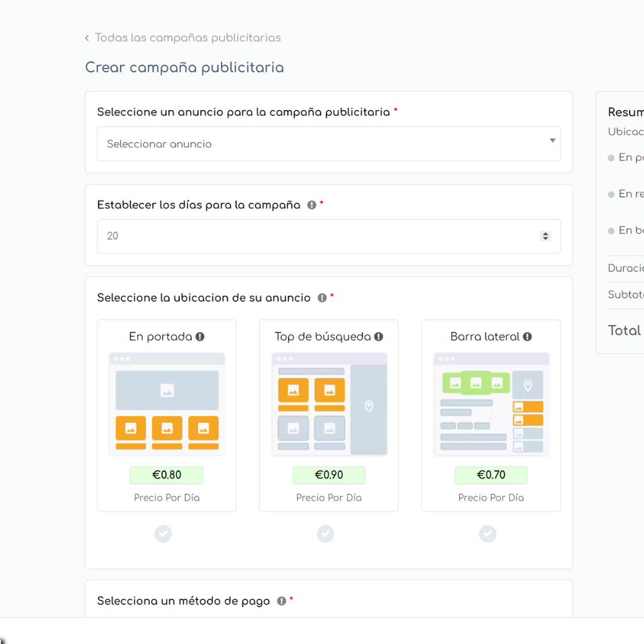Click the €0.90 price badge
Image resolution: width=644 pixels, height=644 pixels.
click(328, 475)
